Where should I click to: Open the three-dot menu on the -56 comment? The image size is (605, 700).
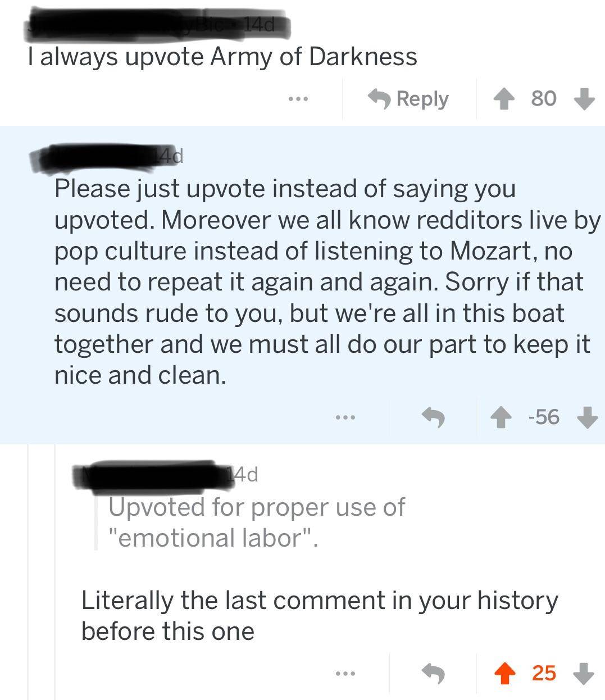tap(345, 417)
